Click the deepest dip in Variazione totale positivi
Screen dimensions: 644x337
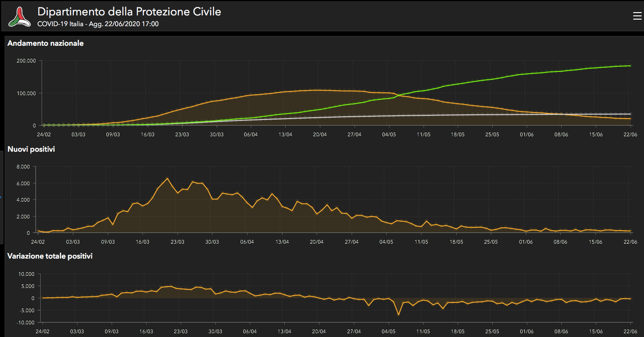tap(398, 315)
